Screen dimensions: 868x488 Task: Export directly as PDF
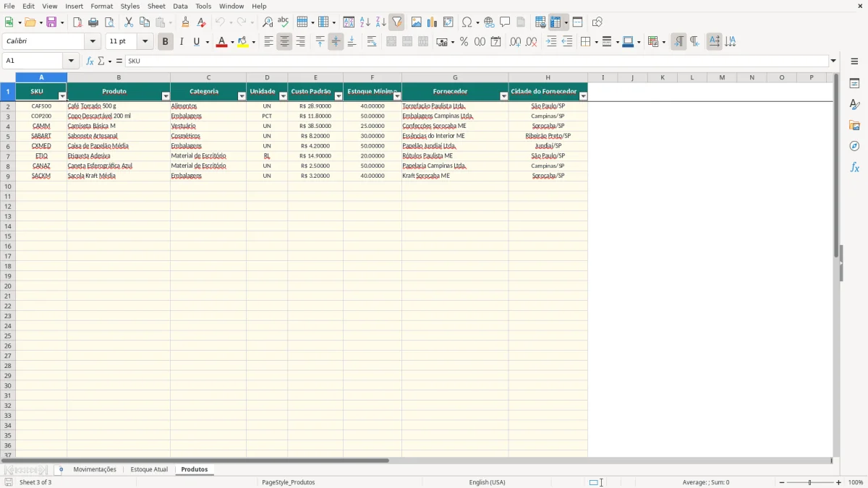(x=77, y=22)
